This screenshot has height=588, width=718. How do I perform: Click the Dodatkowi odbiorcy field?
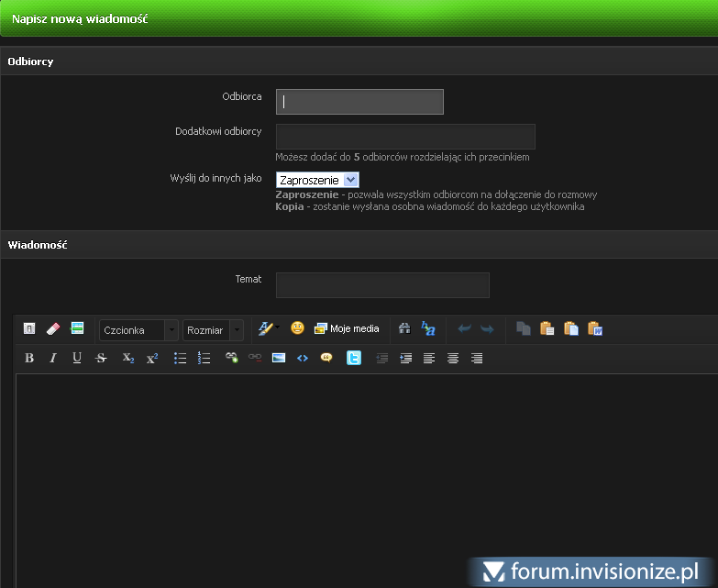405,137
